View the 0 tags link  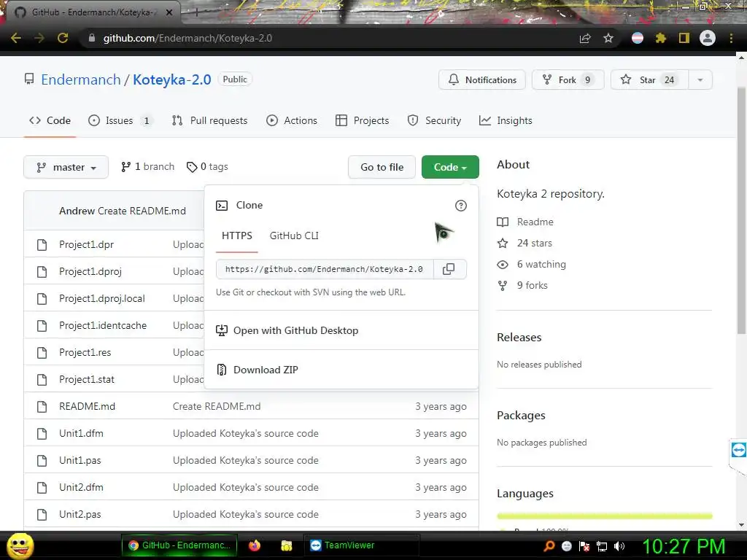pos(208,167)
